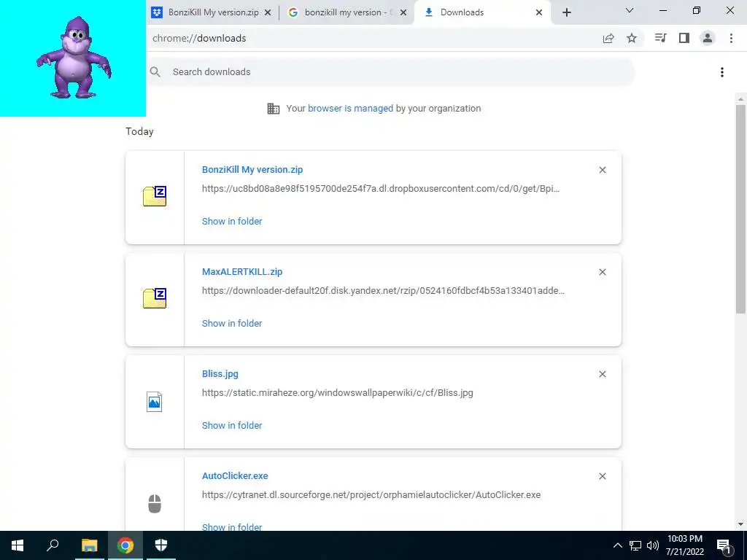Click the sourceforge AutoClicker.exe URL
This screenshot has height=560, width=747.
[371, 495]
